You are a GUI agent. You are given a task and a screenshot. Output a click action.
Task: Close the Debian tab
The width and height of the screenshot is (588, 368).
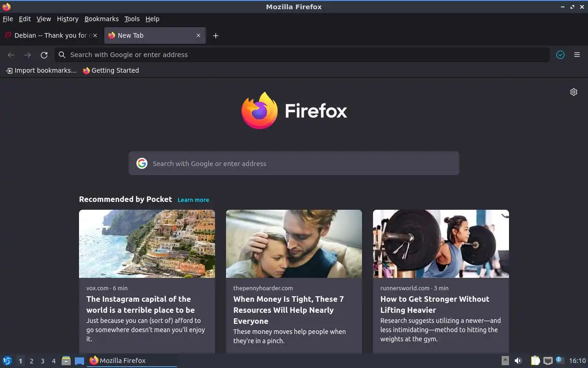[95, 35]
